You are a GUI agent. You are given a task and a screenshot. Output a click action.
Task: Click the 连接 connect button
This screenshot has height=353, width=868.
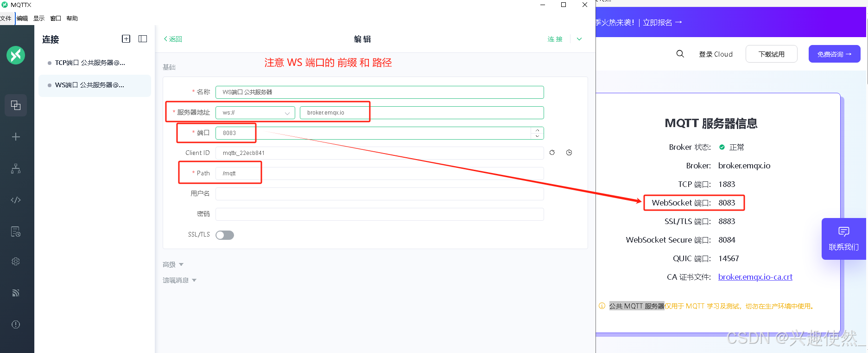point(555,39)
